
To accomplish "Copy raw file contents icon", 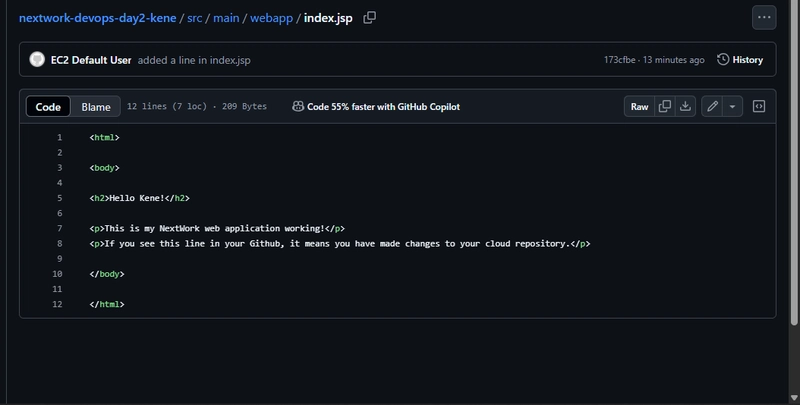I will point(665,107).
